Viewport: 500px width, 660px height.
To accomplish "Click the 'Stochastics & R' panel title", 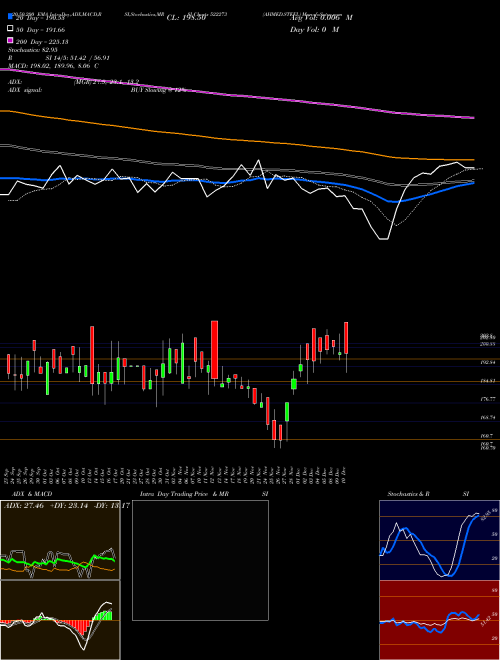I will 408,494.
